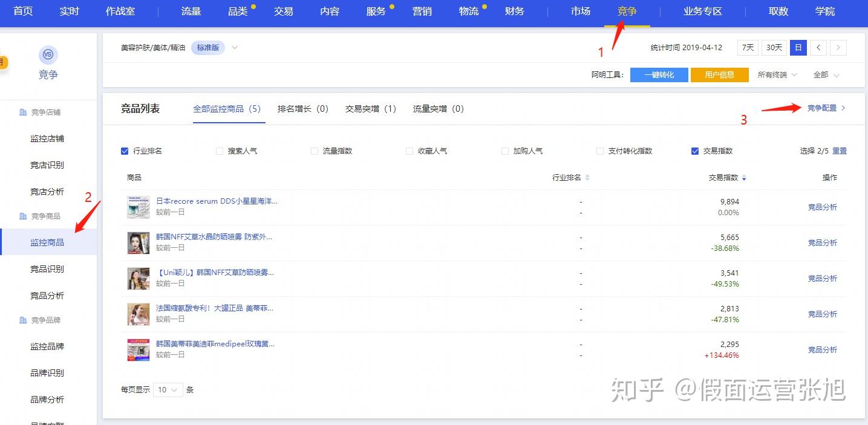Screen dimensions: 868x425
Task: Click 重置 to reset selected metrics
Action: (840, 151)
